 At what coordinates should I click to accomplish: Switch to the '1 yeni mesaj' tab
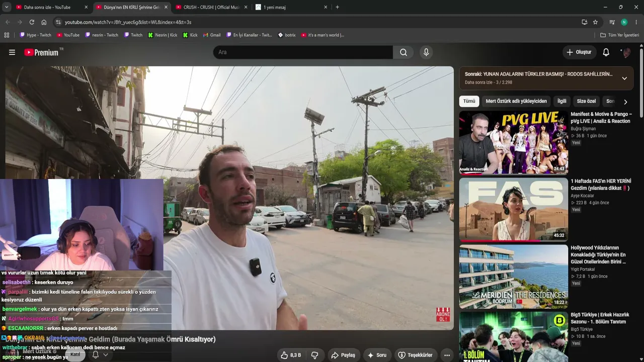click(292, 7)
